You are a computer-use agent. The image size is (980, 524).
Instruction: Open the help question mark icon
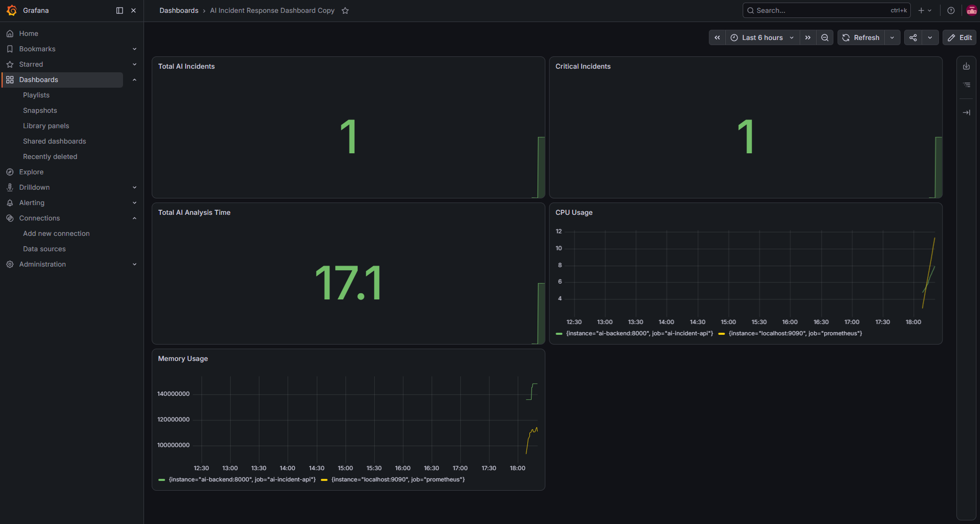951,10
